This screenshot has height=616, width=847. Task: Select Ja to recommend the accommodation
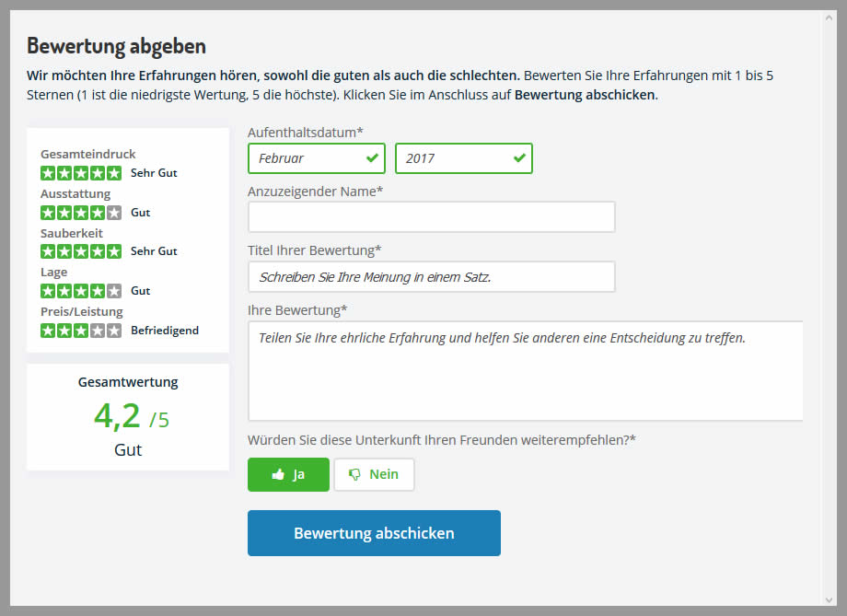tap(288, 474)
